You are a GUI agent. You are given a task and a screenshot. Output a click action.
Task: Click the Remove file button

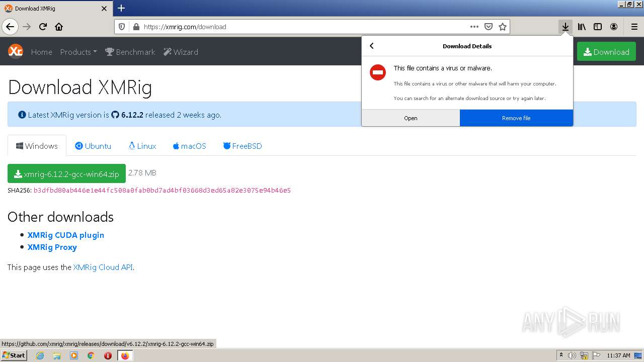[516, 118]
